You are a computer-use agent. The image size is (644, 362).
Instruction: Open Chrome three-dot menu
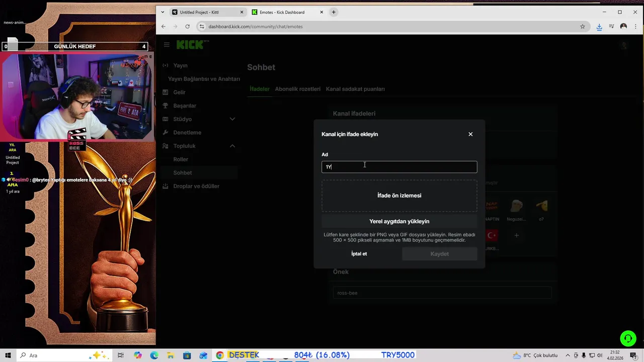coord(635,27)
